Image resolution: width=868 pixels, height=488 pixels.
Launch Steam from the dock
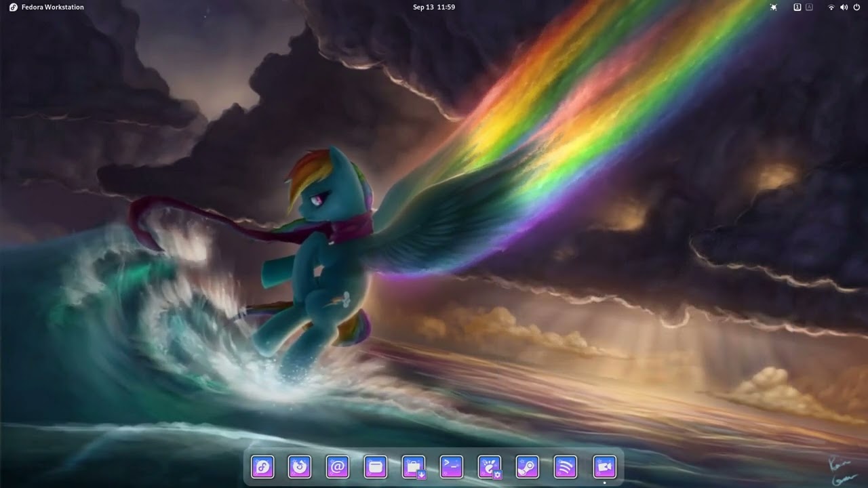click(528, 466)
